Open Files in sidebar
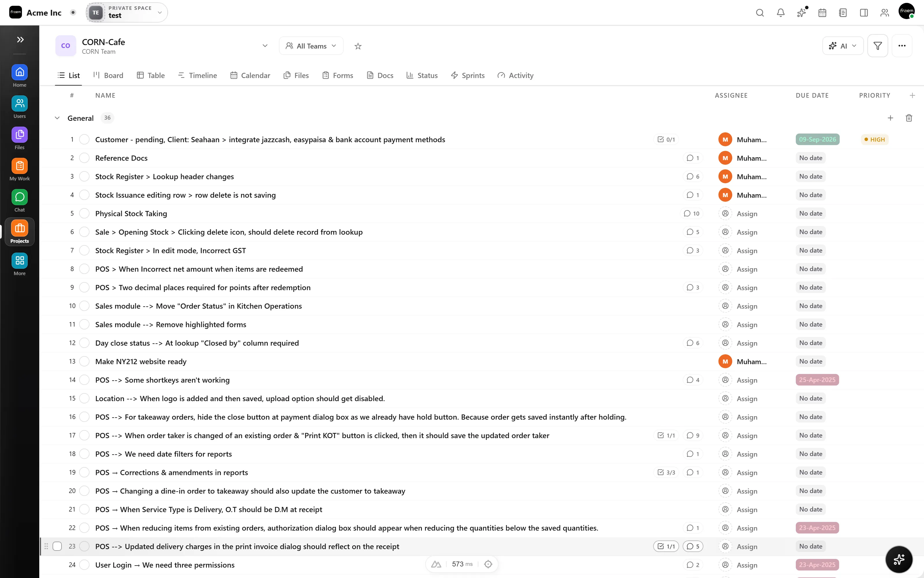924x578 pixels. [x=19, y=138]
